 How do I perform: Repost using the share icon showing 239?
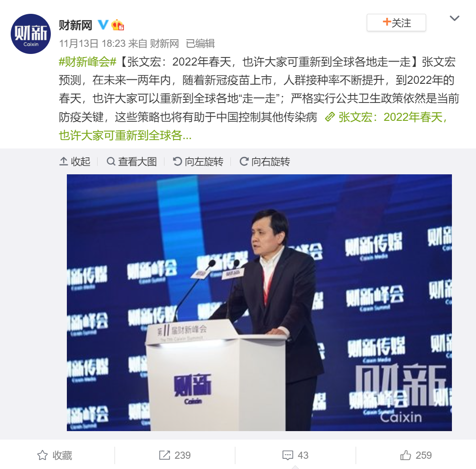coord(175,455)
